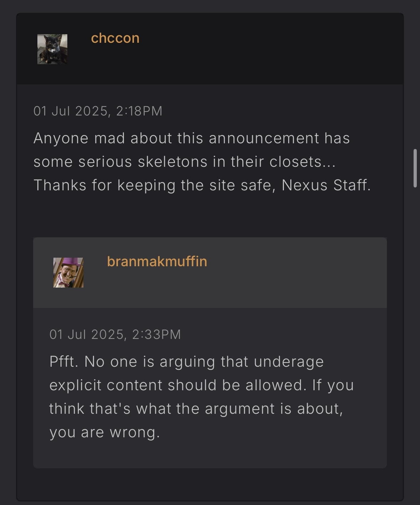Click empty header bar right of chccon's name
The width and height of the screenshot is (420, 505).
coord(271,49)
